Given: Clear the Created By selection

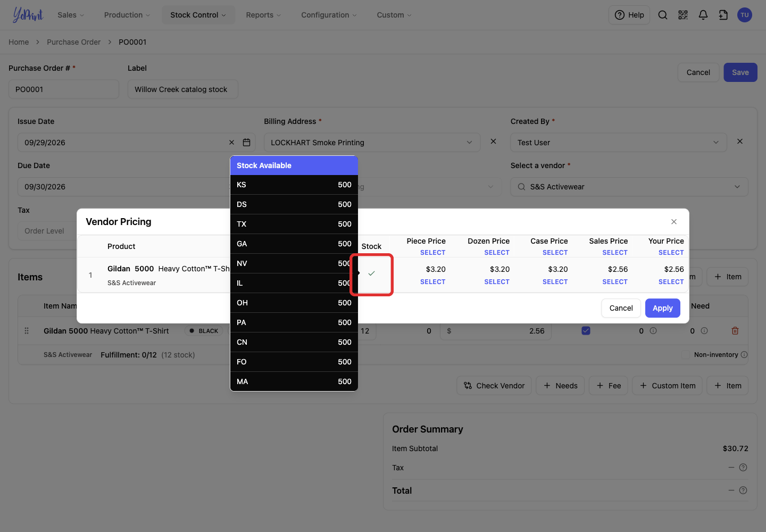Looking at the screenshot, I should point(740,142).
